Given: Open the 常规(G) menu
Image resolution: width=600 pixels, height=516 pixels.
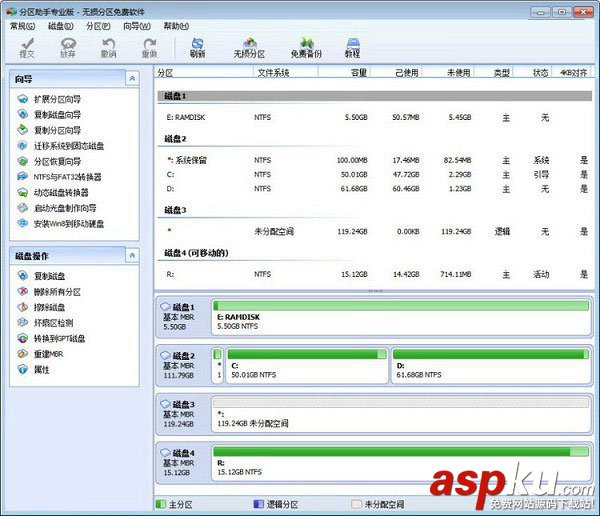Looking at the screenshot, I should [x=22, y=26].
